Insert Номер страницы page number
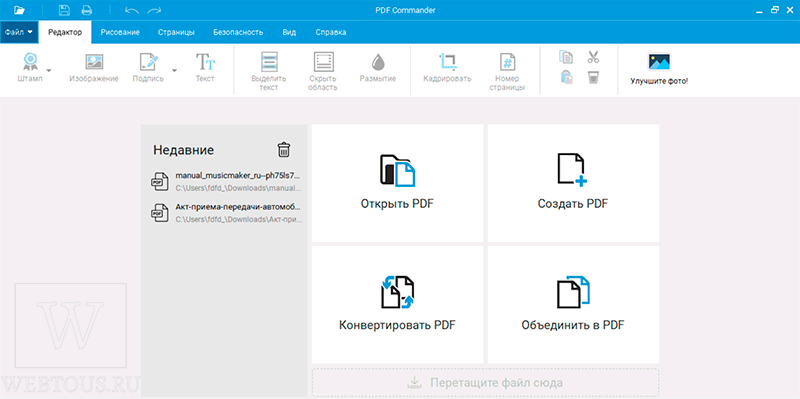 507,72
